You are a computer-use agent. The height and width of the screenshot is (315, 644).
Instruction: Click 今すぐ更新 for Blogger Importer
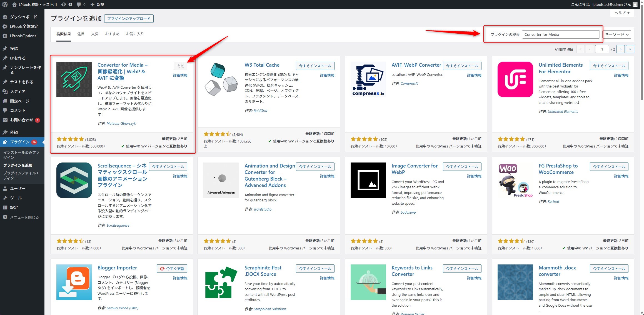(x=172, y=269)
